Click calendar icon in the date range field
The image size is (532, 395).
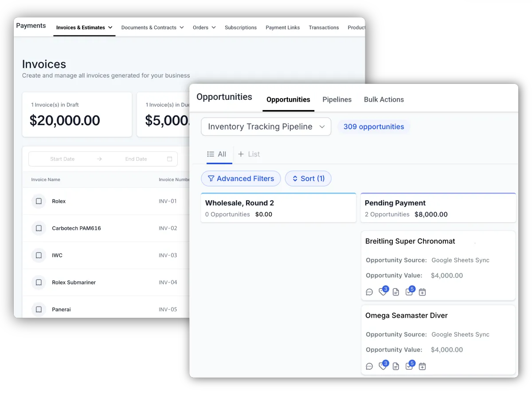(x=169, y=159)
